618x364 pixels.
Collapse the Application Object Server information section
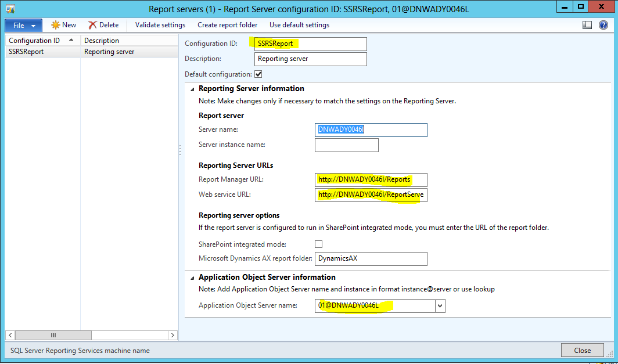[192, 277]
